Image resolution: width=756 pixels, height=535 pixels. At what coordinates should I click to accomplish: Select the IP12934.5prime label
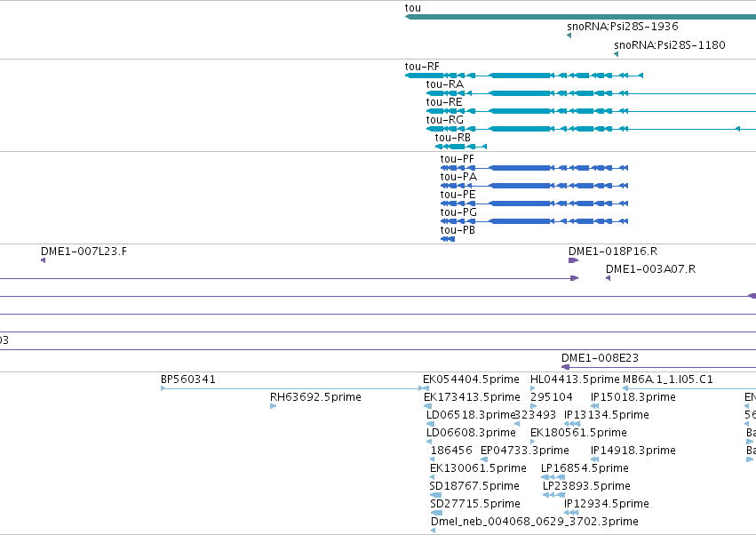point(607,504)
